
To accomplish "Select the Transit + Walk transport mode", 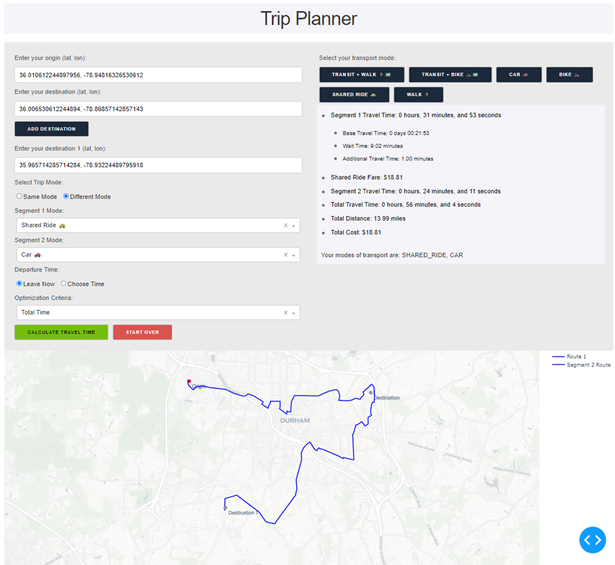I will tap(361, 75).
